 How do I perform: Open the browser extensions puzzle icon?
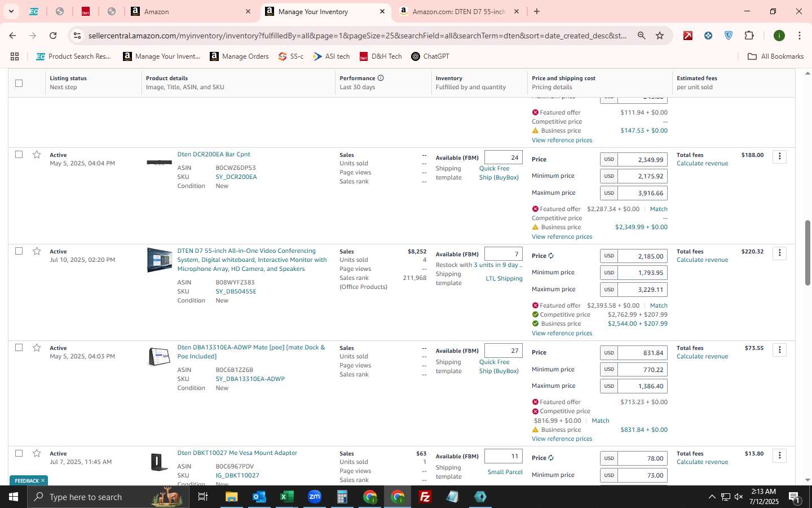[749, 36]
